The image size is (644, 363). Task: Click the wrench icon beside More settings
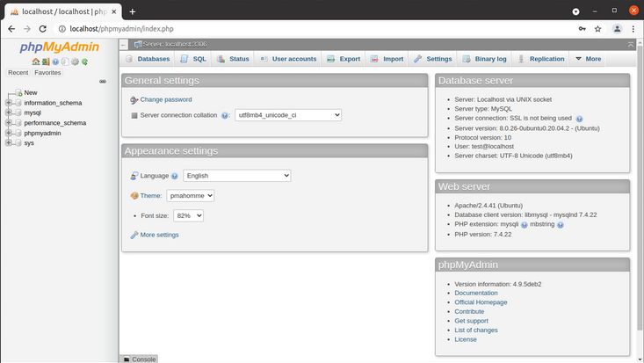coord(134,236)
